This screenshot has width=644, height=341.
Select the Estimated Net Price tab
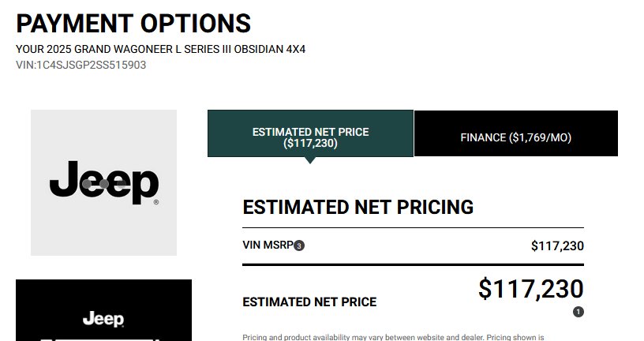(310, 133)
